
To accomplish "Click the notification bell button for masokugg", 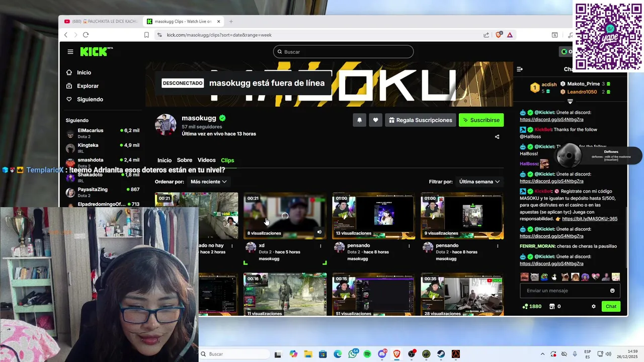I will tap(359, 120).
